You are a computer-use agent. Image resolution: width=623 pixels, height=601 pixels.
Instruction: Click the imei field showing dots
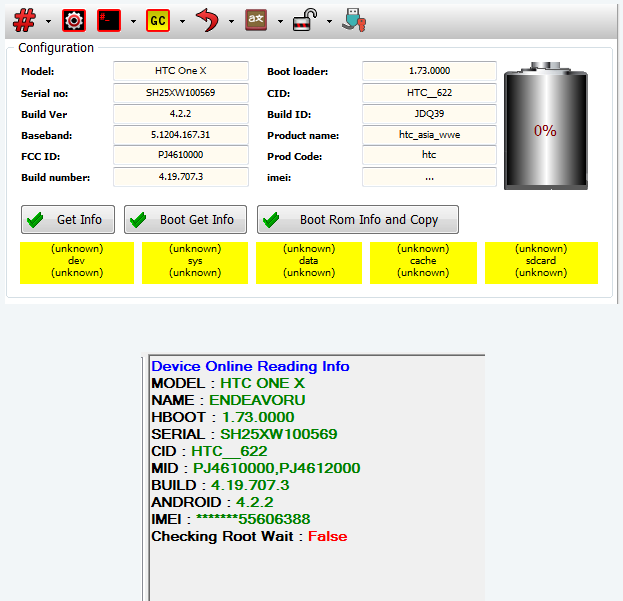[x=430, y=177]
